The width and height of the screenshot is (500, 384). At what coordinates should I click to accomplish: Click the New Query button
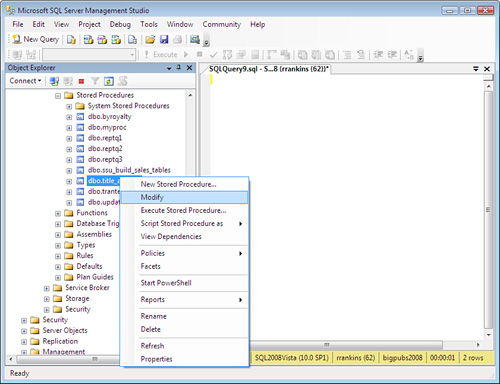click(36, 39)
